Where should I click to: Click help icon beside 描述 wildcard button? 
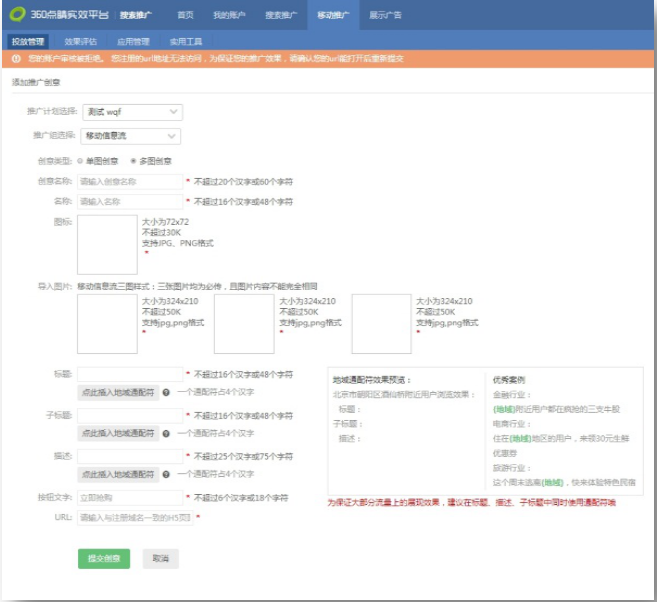pyautogui.click(x=166, y=474)
